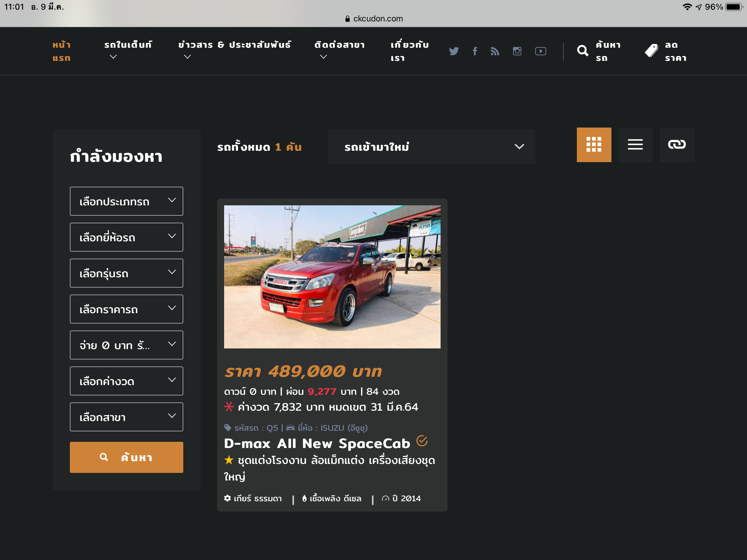The width and height of the screenshot is (747, 560).
Task: Open the D-max All New SpaceCab listing title
Action: pos(317,444)
